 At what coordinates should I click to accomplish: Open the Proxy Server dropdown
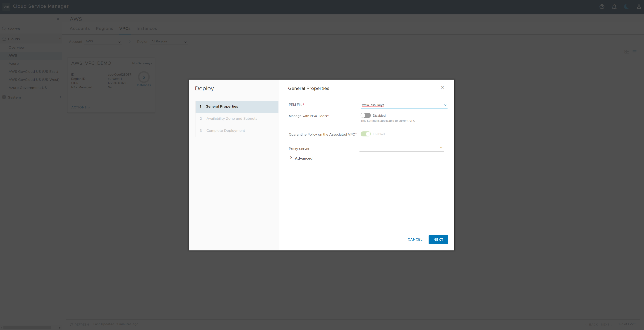401,148
